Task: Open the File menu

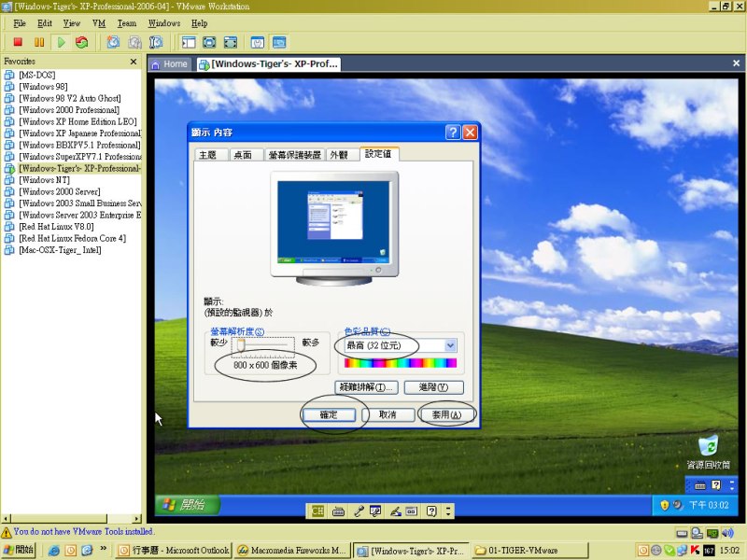Action: click(x=20, y=23)
